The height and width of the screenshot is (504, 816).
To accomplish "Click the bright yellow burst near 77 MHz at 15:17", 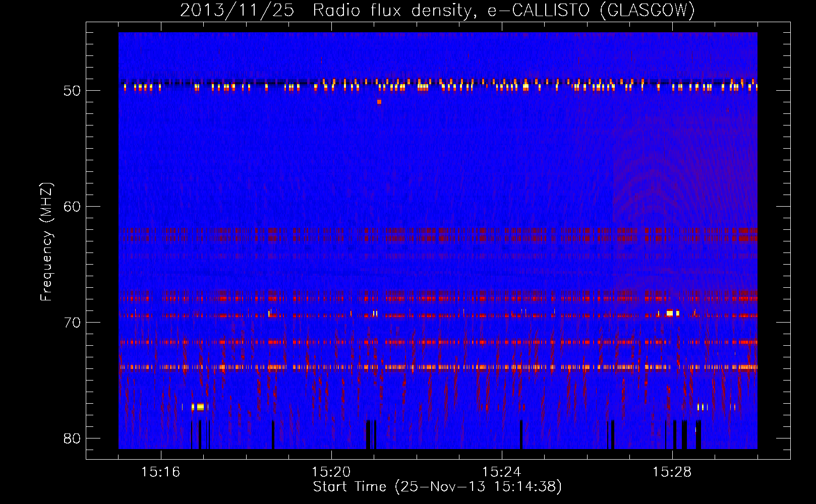I will click(x=200, y=407).
